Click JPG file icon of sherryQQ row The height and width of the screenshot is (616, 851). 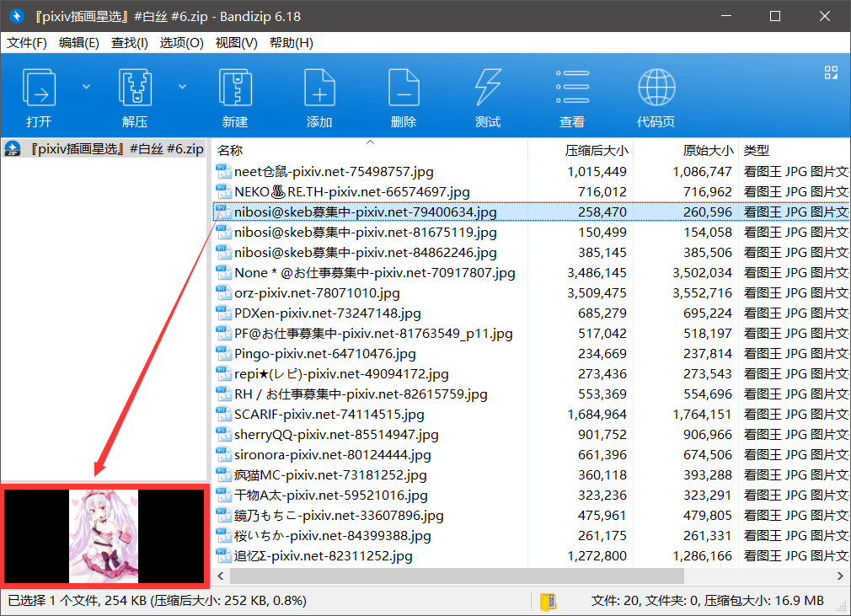(223, 434)
